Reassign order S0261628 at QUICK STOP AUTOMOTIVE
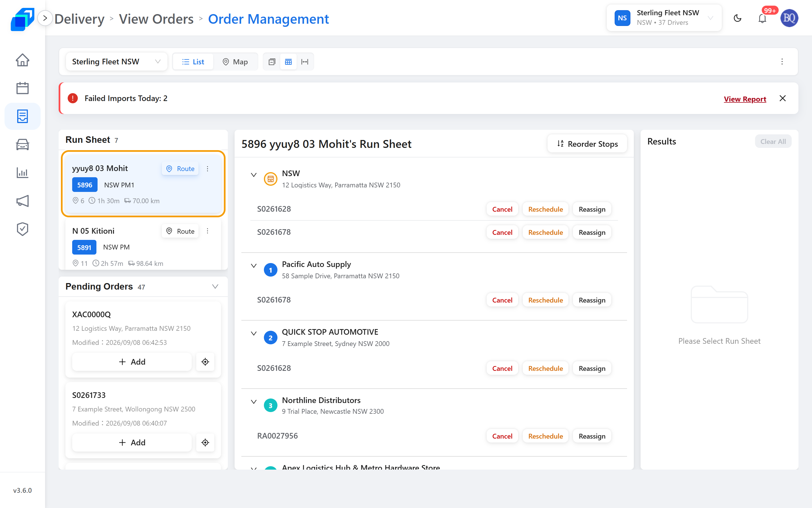812x508 pixels. click(x=592, y=368)
